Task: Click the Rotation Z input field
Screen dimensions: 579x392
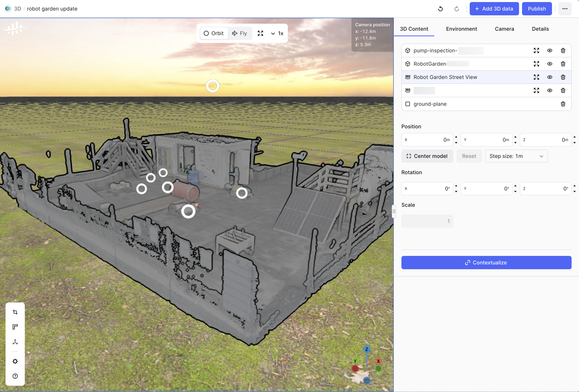Action: (545, 189)
